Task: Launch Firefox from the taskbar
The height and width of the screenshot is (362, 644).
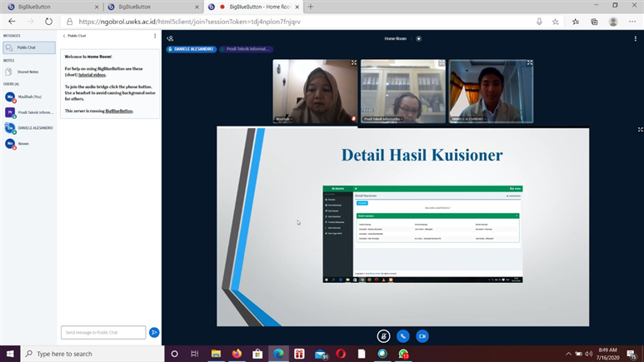Action: pyautogui.click(x=237, y=354)
